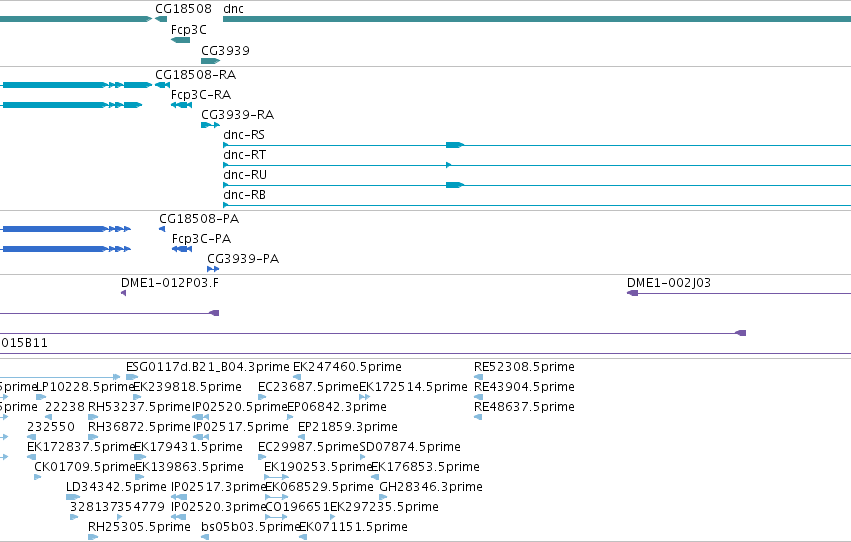This screenshot has height=542, width=851.
Task: Select the dnc-RU transcript label
Action: tap(245, 175)
